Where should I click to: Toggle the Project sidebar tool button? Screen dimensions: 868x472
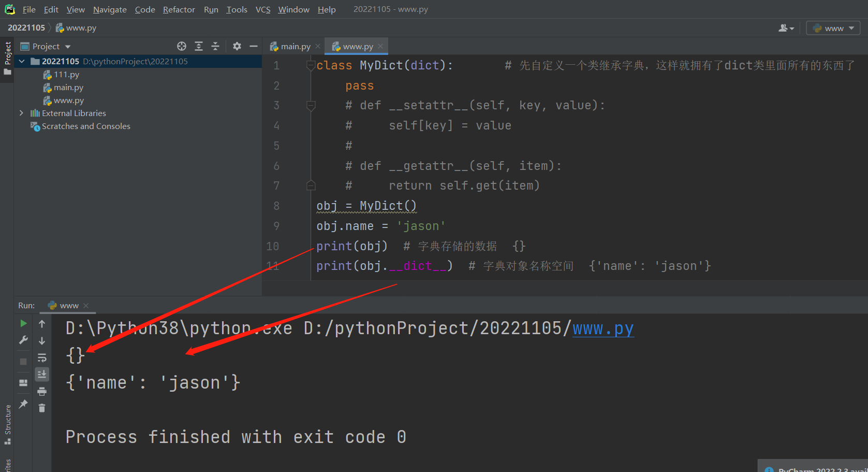click(7, 58)
